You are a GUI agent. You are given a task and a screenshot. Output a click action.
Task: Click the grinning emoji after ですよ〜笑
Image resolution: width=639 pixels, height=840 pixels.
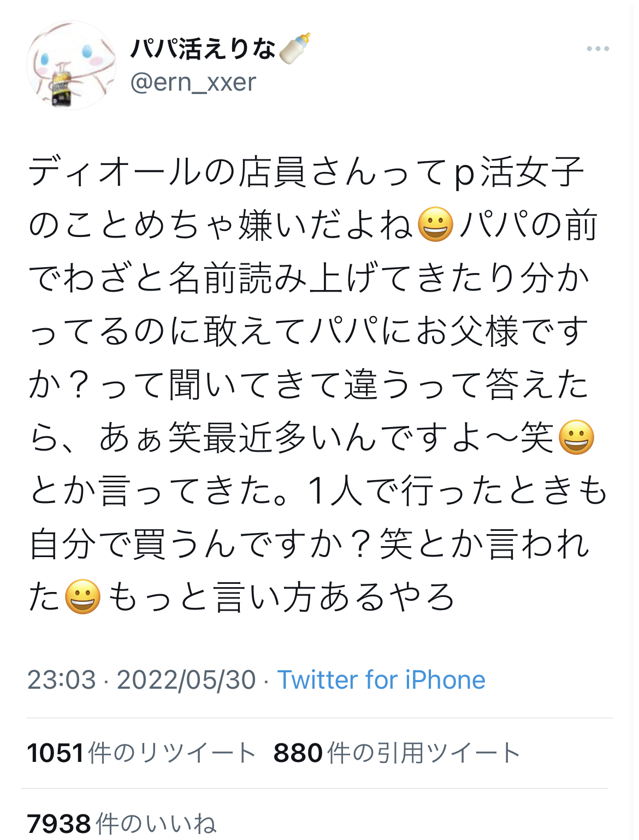[576, 437]
